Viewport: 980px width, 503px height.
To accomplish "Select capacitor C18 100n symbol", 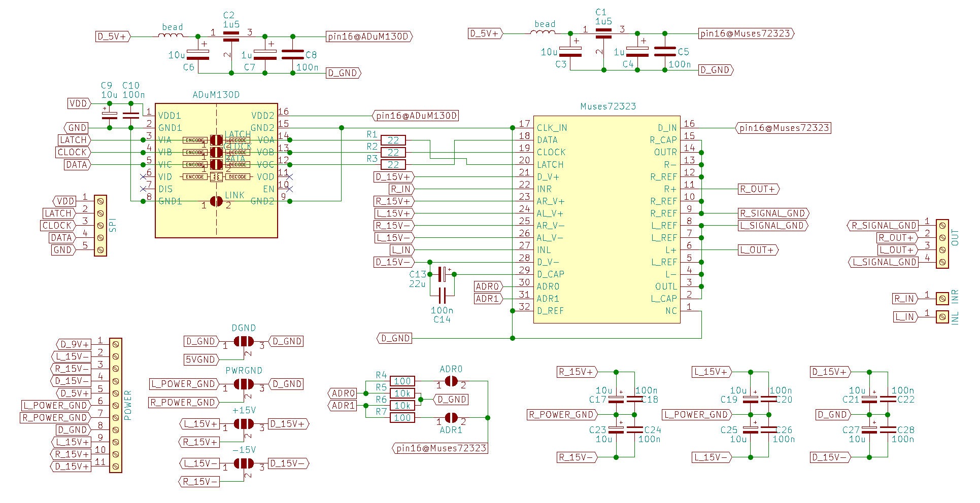I will [634, 399].
